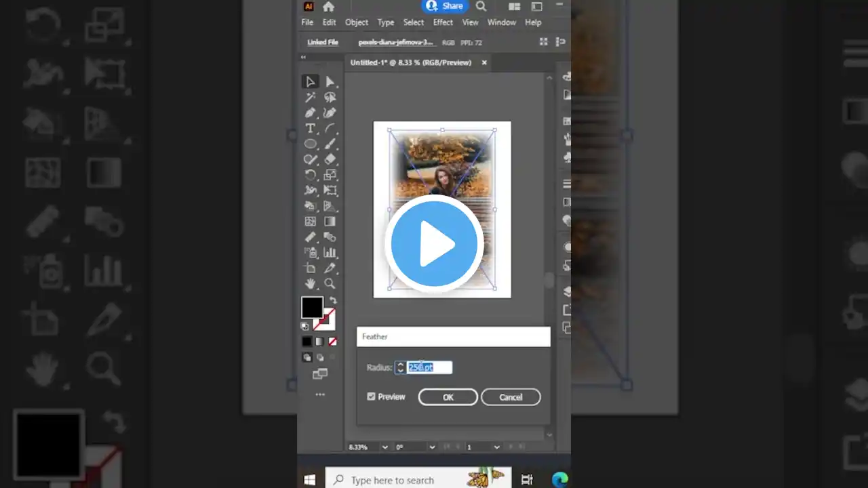Screen dimensions: 868x488
Task: Set fill to None in toolbar
Action: (x=332, y=342)
